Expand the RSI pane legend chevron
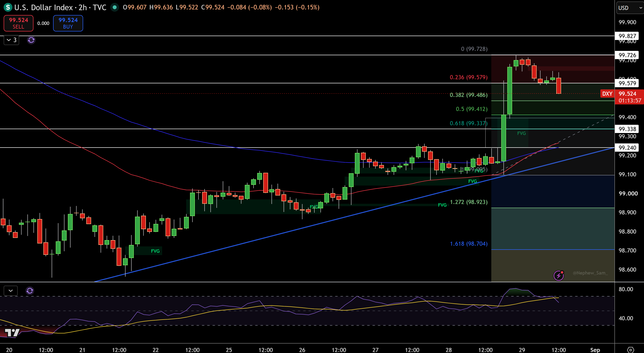 11,291
